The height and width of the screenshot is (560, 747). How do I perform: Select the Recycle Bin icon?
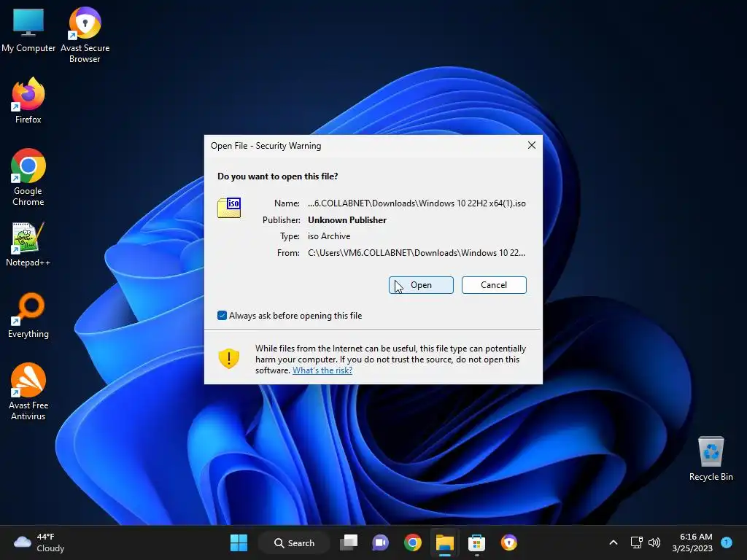(x=711, y=459)
